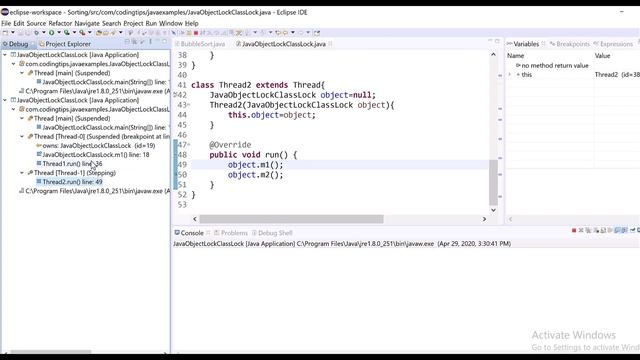Viewport: 640px width, 360px height.
Task: Terminate from the Console toolbar red square
Action: pos(574,231)
